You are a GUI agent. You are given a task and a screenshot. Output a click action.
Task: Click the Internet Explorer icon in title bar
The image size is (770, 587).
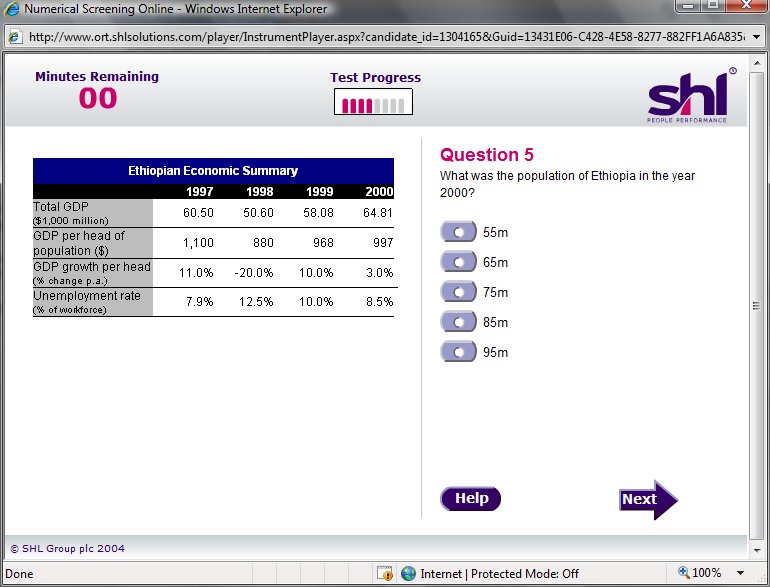click(x=11, y=9)
